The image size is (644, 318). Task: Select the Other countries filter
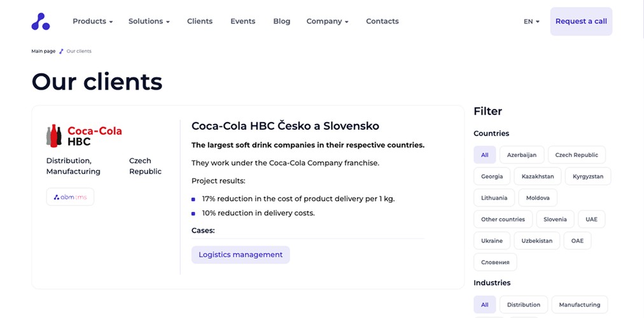click(x=503, y=219)
